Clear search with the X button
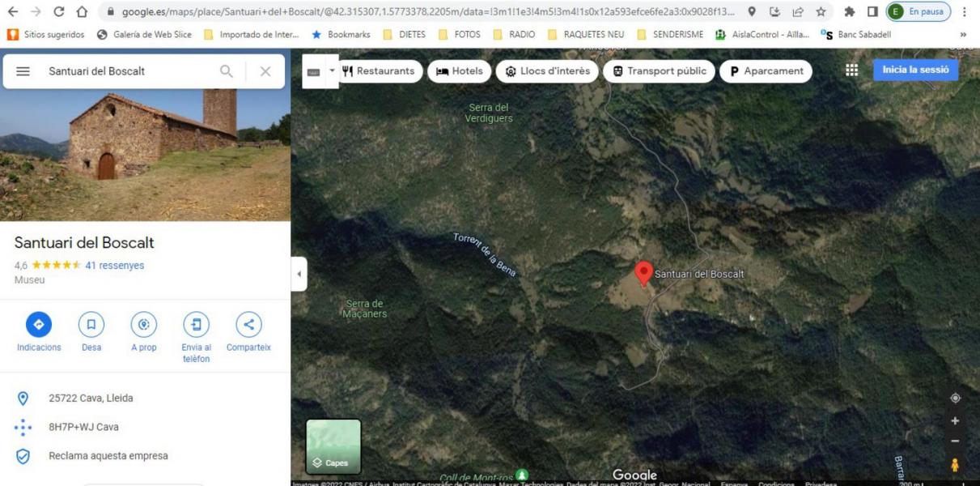This screenshot has width=980, height=486. (x=265, y=71)
